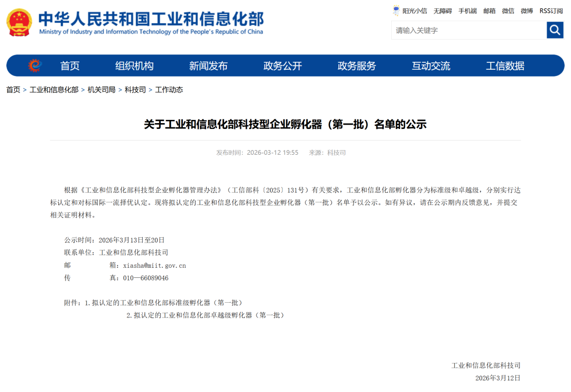Open the 无障碍 accessibility link
This screenshot has height=392, width=571.
[x=443, y=11]
